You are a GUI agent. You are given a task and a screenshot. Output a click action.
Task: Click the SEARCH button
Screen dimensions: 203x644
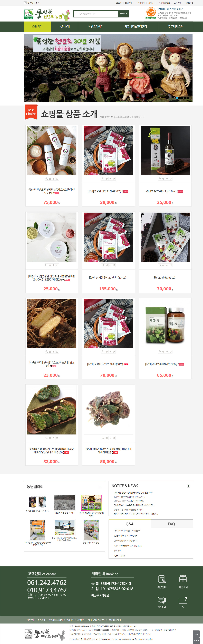tap(123, 14)
